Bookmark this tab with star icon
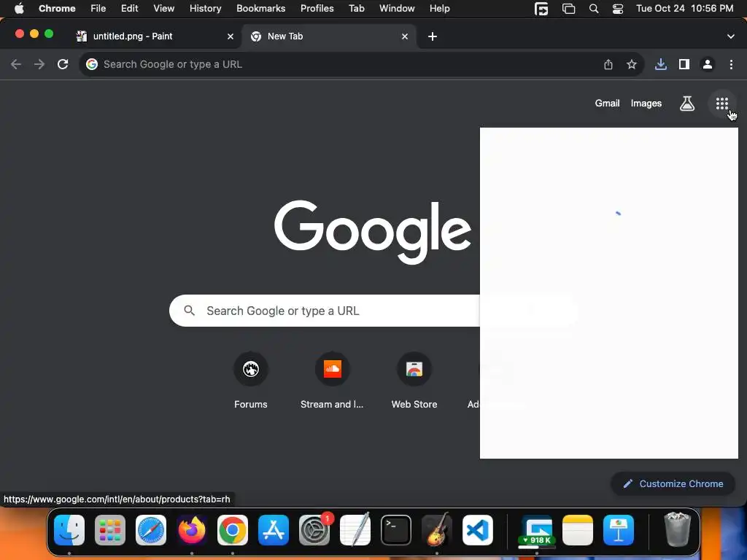Image resolution: width=747 pixels, height=560 pixels. click(631, 64)
